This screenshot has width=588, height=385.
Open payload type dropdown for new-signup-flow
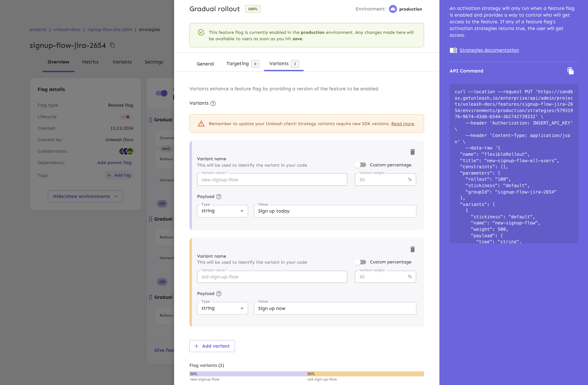(222, 211)
